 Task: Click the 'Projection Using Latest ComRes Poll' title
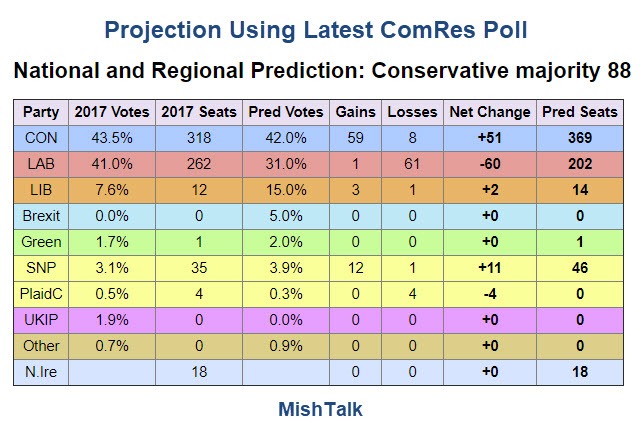[x=321, y=30]
